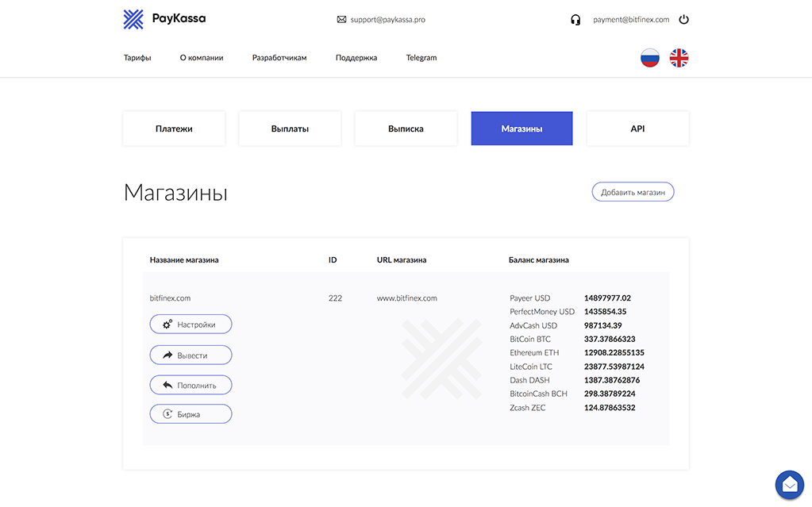Switch to the Выплаты tab
This screenshot has height=507, width=812.
point(290,129)
